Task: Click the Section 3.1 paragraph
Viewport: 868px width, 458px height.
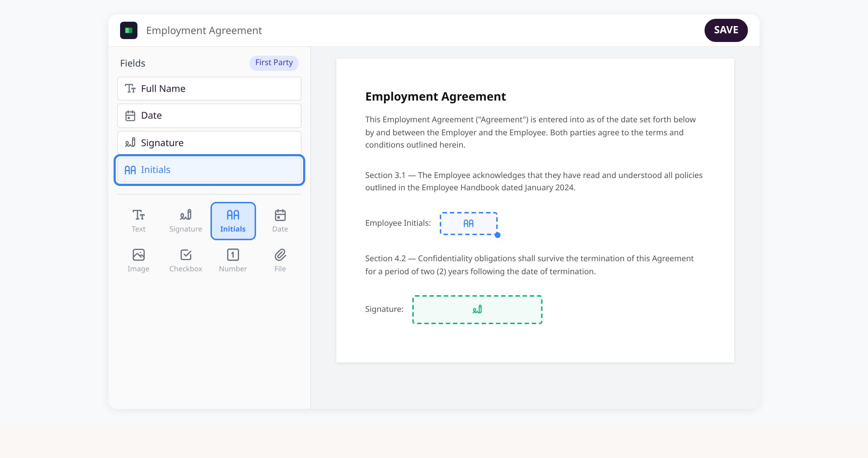Action: point(534,181)
